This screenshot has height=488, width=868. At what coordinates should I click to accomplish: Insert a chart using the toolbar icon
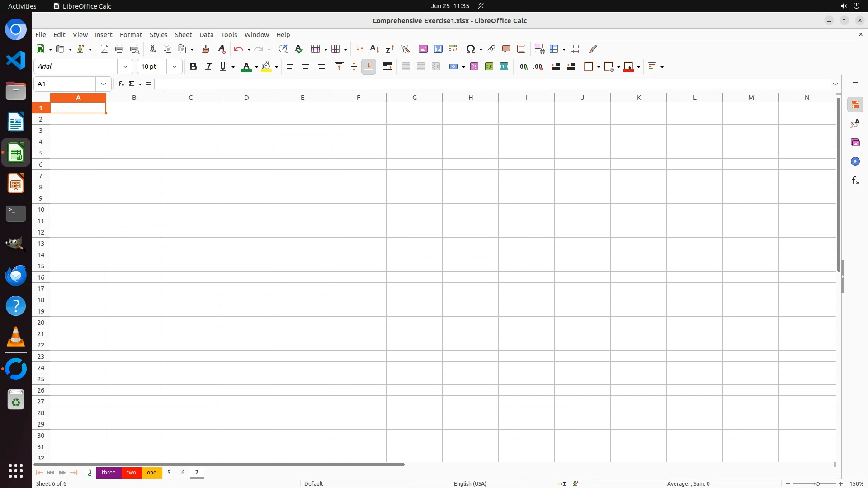tap(438, 49)
